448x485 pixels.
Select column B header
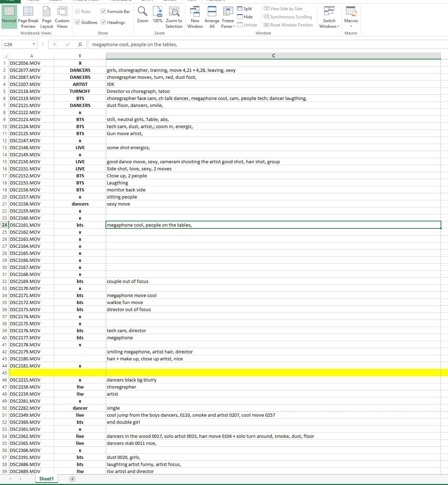[80, 56]
